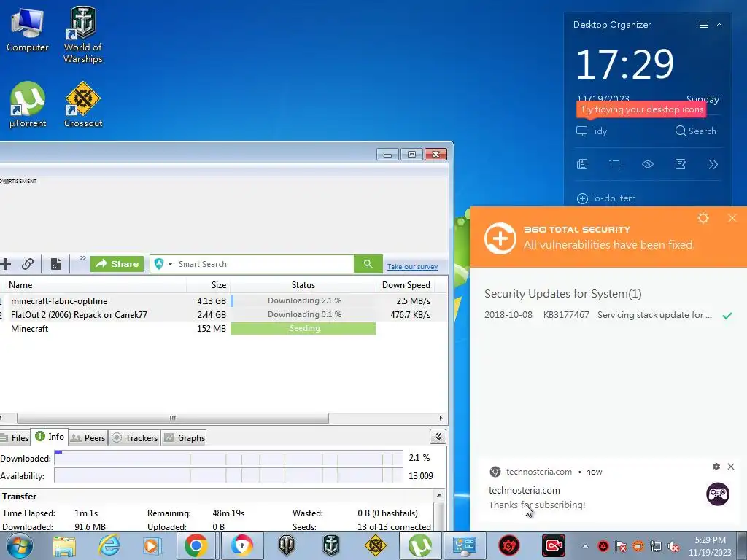Open Windows Media Player from taskbar
The image size is (747, 560).
(152, 545)
